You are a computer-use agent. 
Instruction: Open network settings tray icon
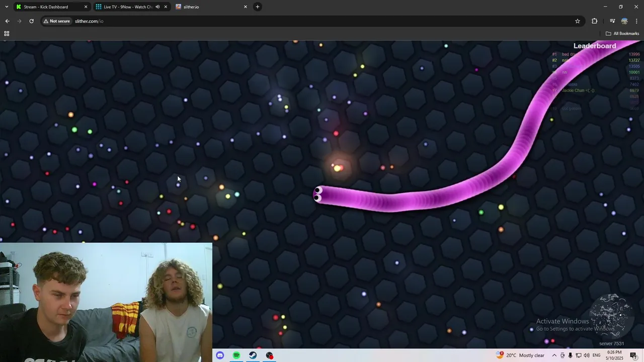coord(579,355)
